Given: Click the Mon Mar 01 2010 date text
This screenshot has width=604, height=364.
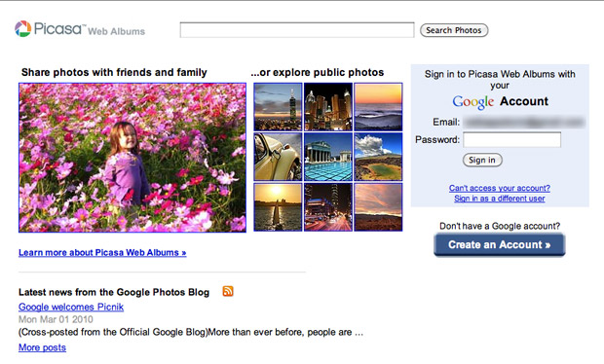Looking at the screenshot, I should (56, 319).
